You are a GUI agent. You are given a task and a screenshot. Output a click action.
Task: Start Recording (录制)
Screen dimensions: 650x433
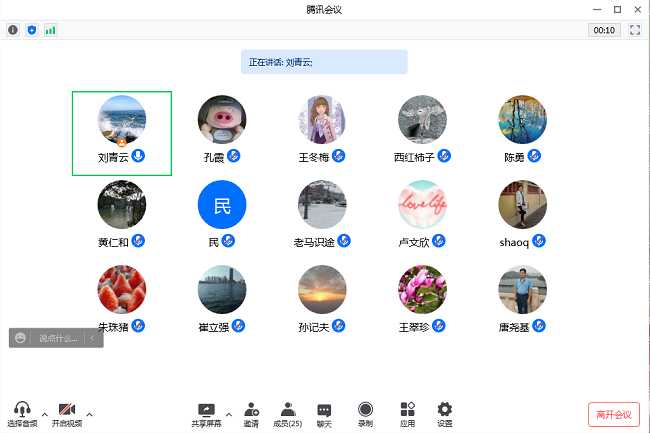click(x=366, y=414)
